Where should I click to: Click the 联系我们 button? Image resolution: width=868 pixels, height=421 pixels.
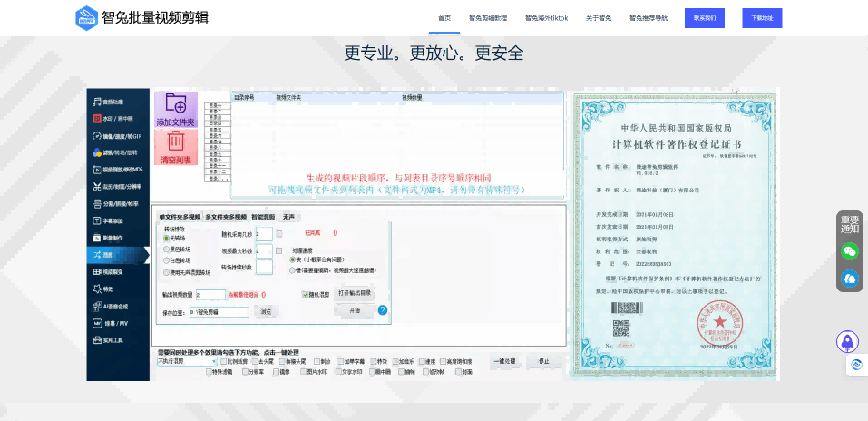(x=705, y=18)
